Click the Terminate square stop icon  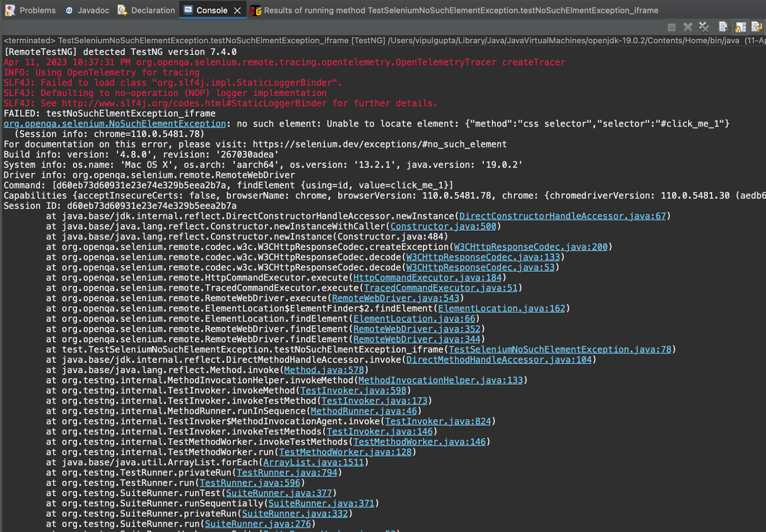672,27
